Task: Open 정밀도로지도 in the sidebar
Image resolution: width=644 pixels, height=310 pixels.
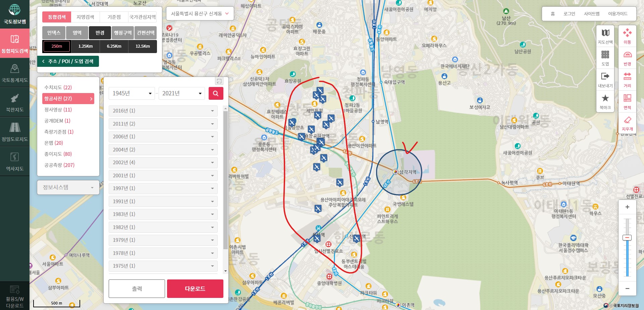Action: pyautogui.click(x=14, y=132)
